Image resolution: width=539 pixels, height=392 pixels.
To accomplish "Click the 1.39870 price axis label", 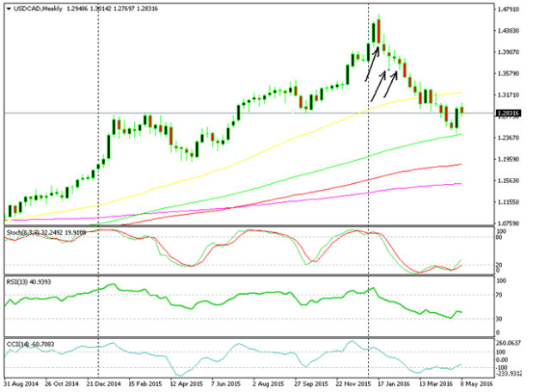I will coord(508,52).
